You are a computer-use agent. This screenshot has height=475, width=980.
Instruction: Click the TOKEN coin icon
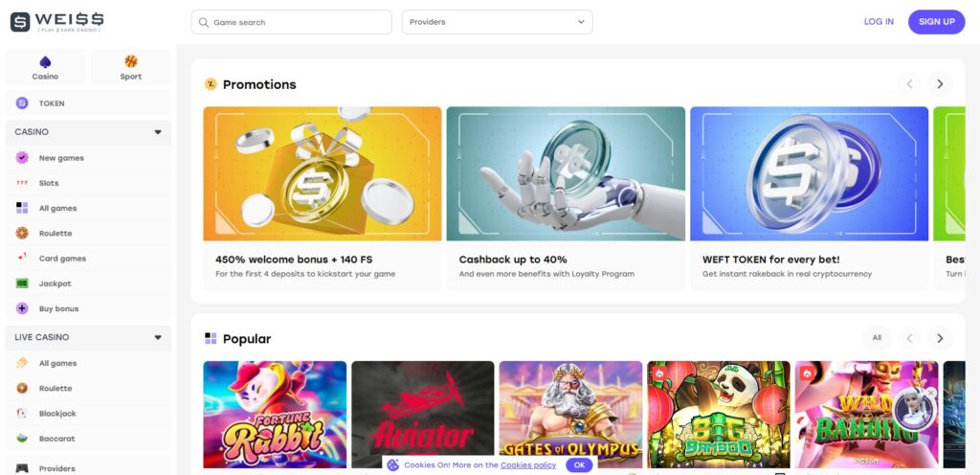coord(22,103)
